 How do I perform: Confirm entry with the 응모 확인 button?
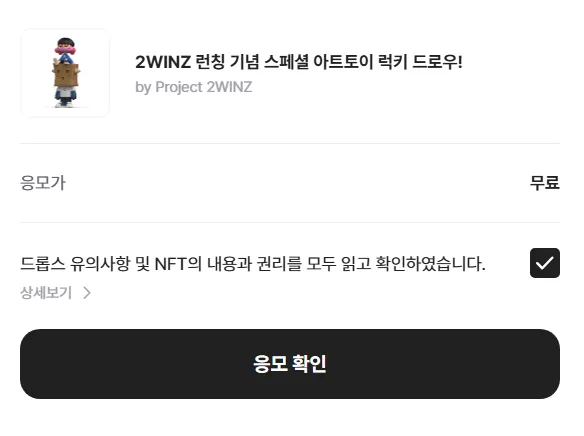[290, 364]
